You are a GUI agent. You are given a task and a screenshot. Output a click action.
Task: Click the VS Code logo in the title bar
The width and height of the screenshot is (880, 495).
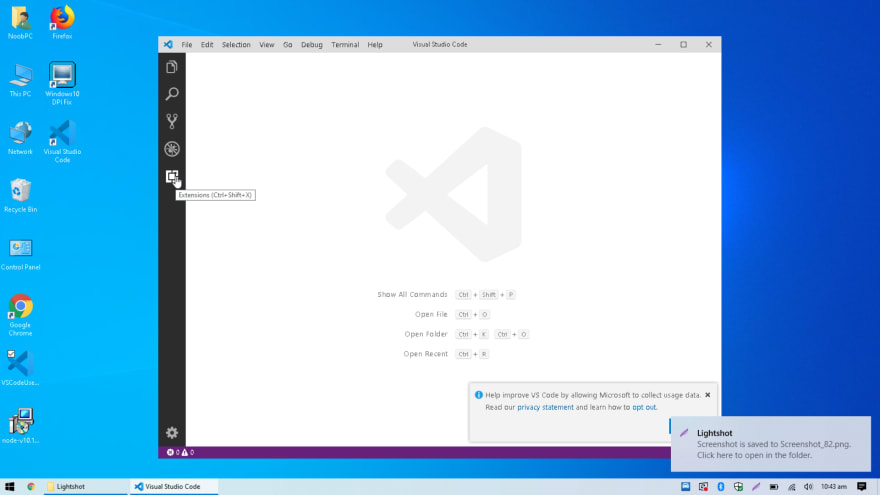point(168,44)
